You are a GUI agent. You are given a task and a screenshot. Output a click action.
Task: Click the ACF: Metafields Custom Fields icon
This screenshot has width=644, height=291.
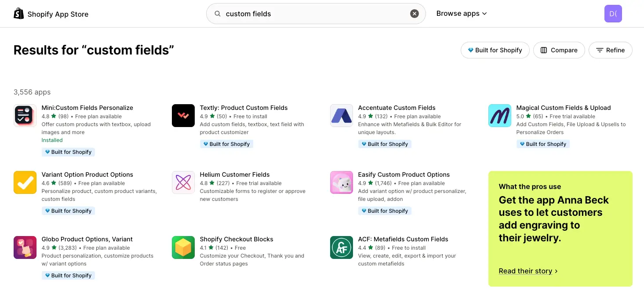click(341, 247)
